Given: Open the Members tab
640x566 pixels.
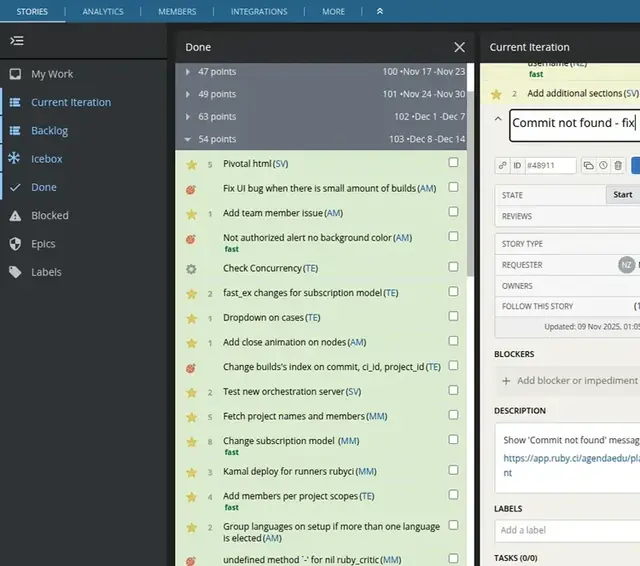Looking at the screenshot, I should click(x=177, y=12).
